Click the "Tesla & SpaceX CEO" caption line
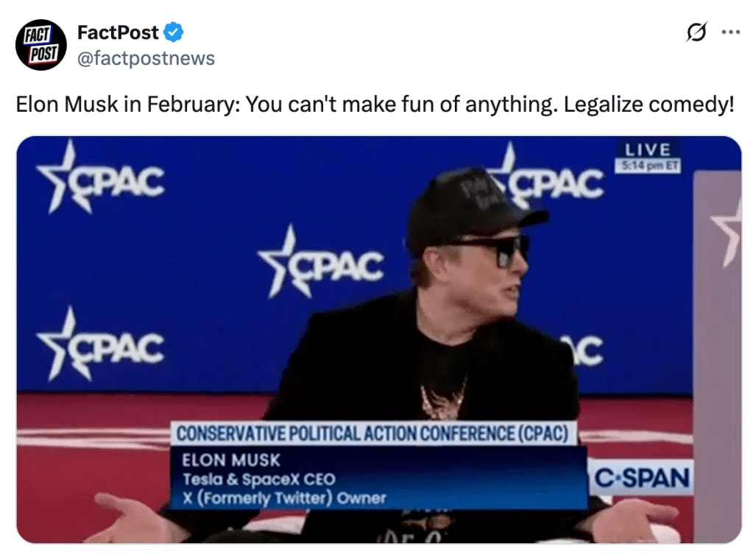 click(x=258, y=480)
